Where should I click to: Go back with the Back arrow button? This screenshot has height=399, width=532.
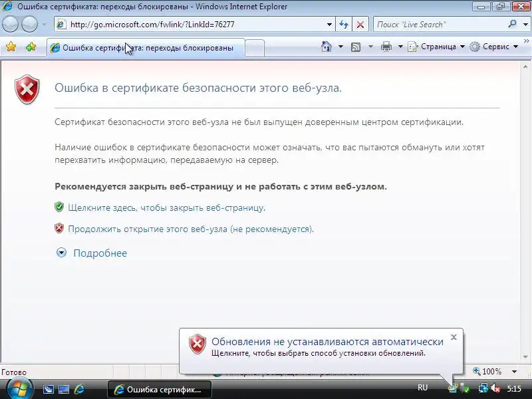coord(10,25)
